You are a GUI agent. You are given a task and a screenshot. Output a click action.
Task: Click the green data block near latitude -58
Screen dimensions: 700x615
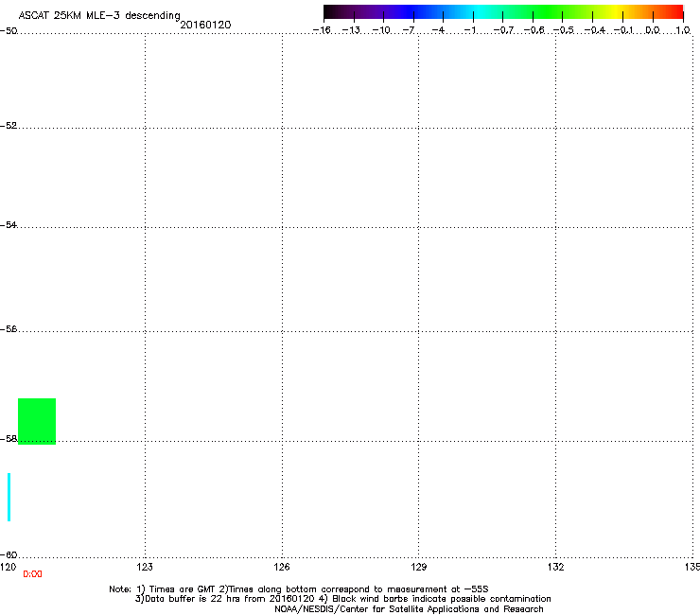pos(37,421)
